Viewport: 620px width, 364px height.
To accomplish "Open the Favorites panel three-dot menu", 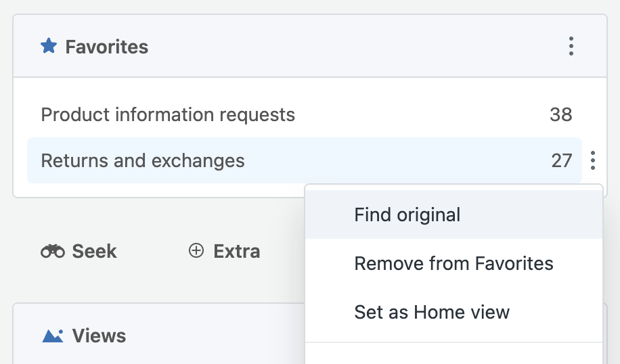I will [x=571, y=46].
